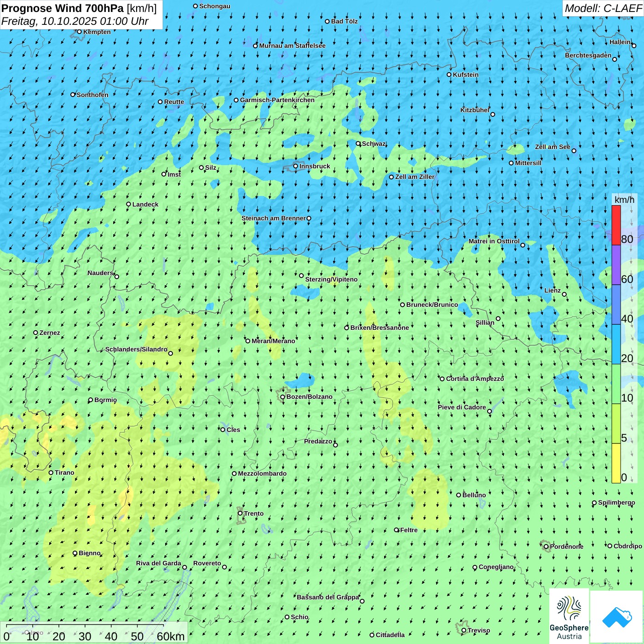Click the '60km' scale bar label
The height and width of the screenshot is (644, 644).
(171, 636)
